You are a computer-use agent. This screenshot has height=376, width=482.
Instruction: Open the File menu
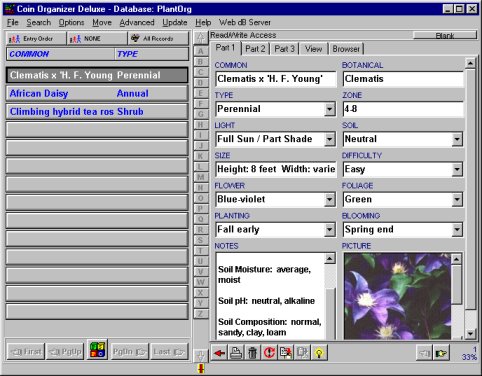pyautogui.click(x=13, y=23)
